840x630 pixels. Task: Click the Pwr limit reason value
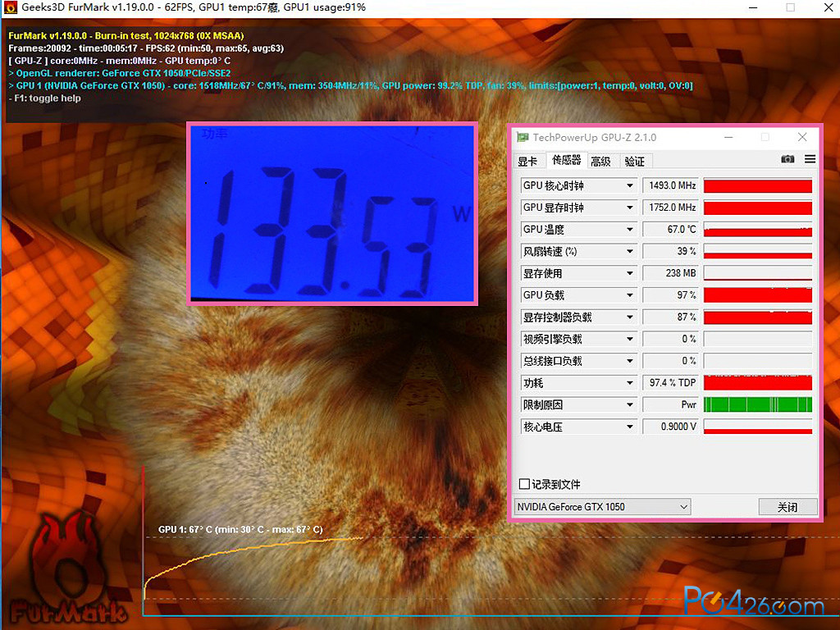pos(671,405)
